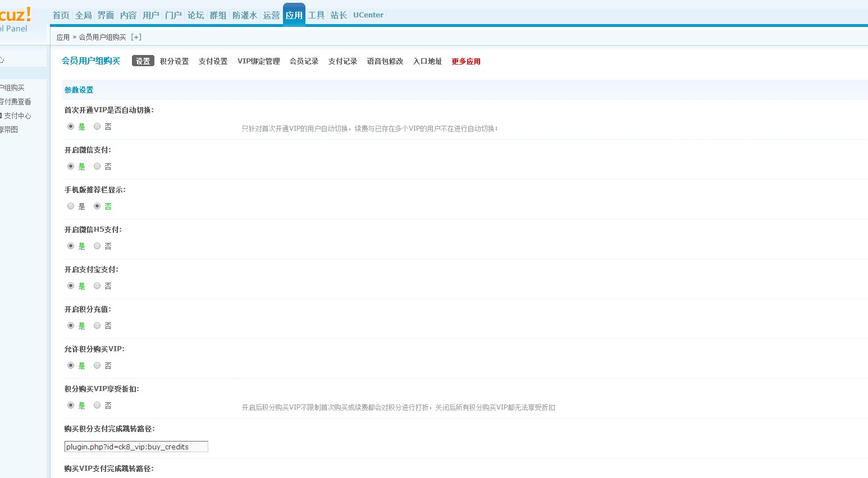This screenshot has width=868, height=478.
Task: Open 支付中心 in left sidebar
Action: pyautogui.click(x=17, y=116)
